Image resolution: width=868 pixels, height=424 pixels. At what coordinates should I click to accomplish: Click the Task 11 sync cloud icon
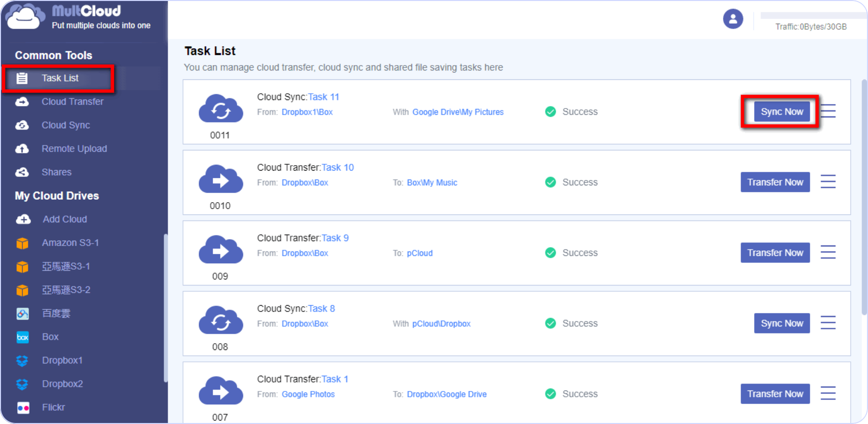pyautogui.click(x=220, y=109)
